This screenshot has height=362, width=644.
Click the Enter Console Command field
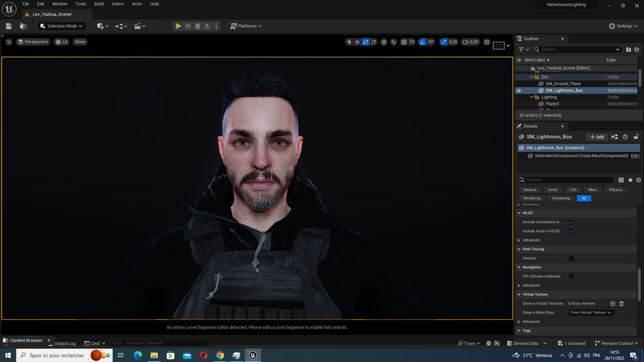click(160, 343)
